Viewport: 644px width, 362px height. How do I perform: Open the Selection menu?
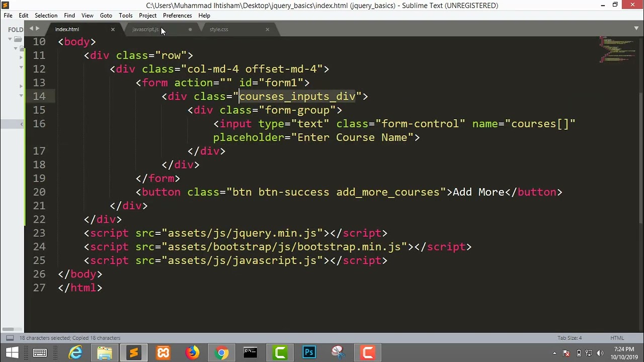pyautogui.click(x=46, y=16)
